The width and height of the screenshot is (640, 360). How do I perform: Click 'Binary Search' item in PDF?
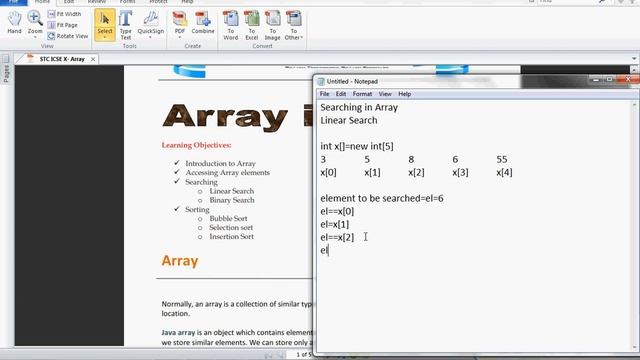click(232, 200)
